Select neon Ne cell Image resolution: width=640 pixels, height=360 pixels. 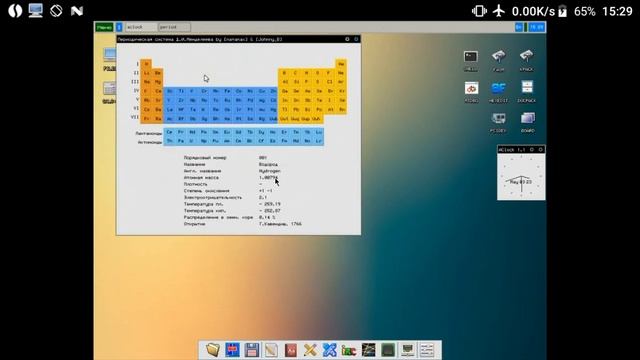pos(341,73)
